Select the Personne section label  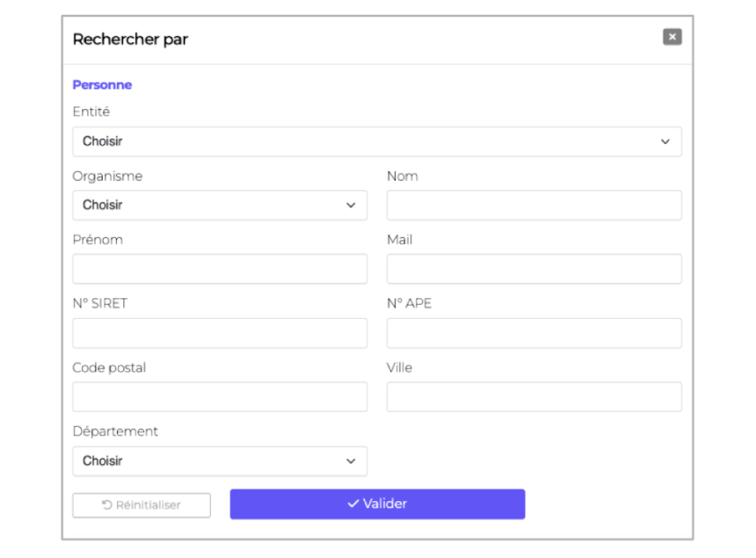(x=102, y=84)
